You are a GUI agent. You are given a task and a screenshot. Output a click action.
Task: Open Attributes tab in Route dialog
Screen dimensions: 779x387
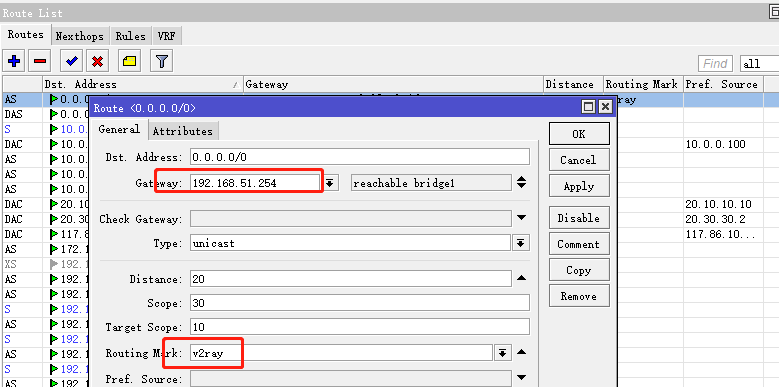click(183, 131)
